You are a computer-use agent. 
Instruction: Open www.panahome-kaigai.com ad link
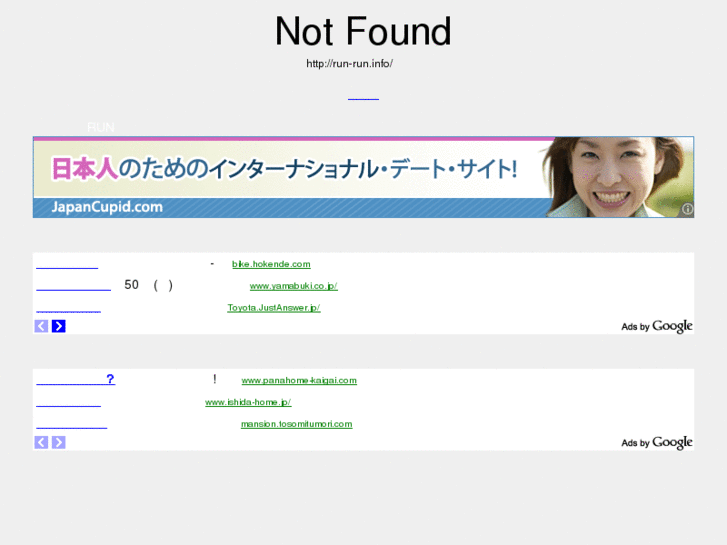pos(299,380)
